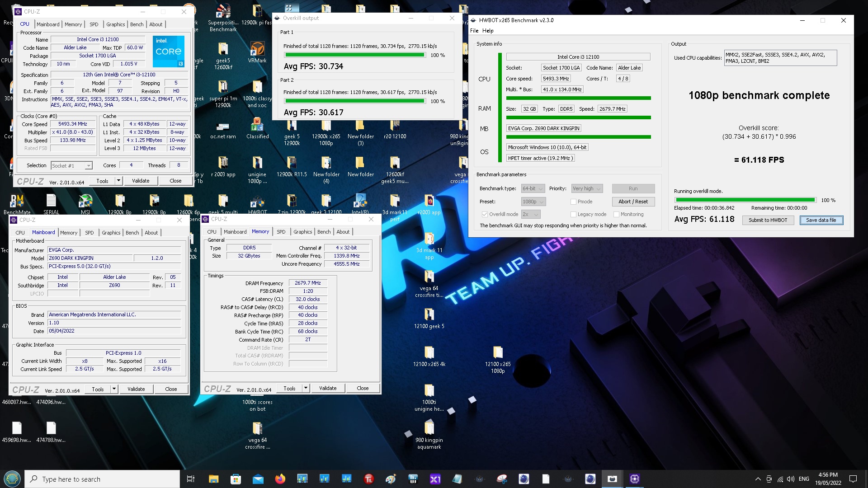Open the VRMark desktop icon
Screen dimensions: 868x488
[257, 52]
